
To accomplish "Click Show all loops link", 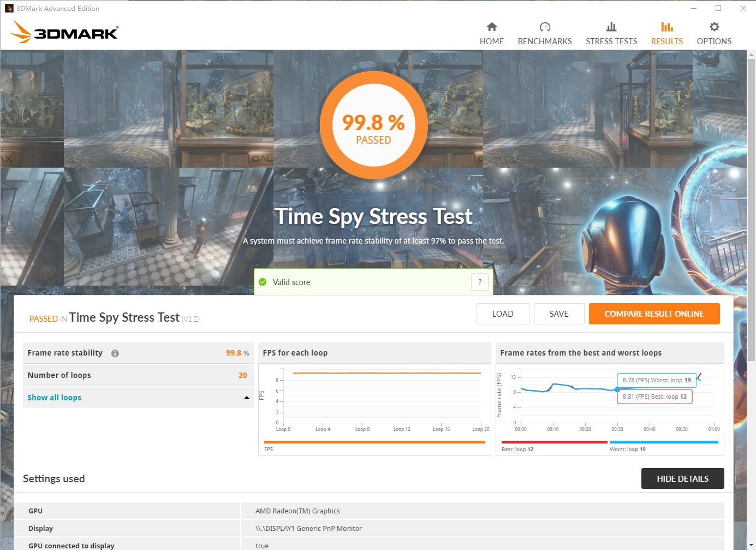I will coord(55,398).
